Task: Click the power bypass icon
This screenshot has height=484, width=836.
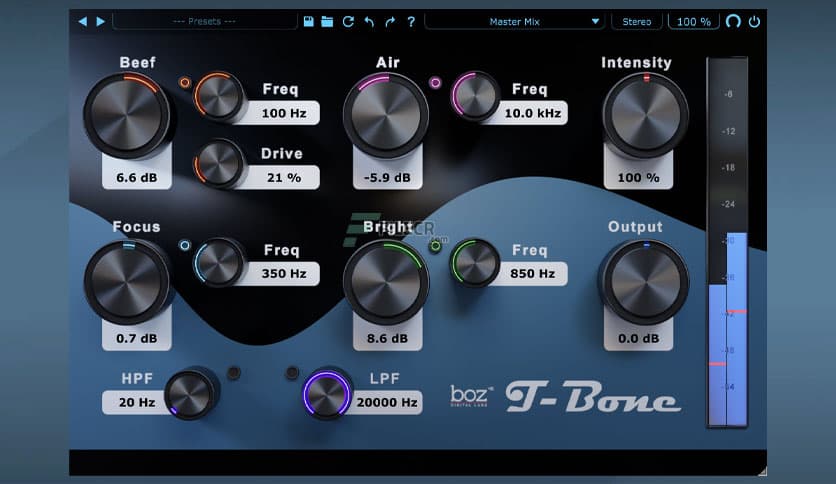Action: tap(753, 21)
